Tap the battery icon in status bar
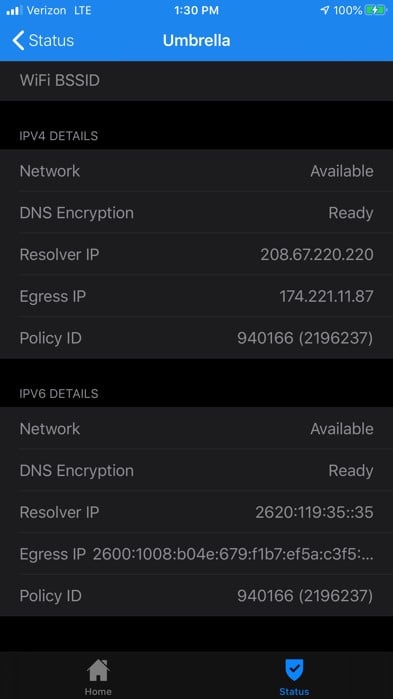The width and height of the screenshot is (393, 699). tap(376, 11)
